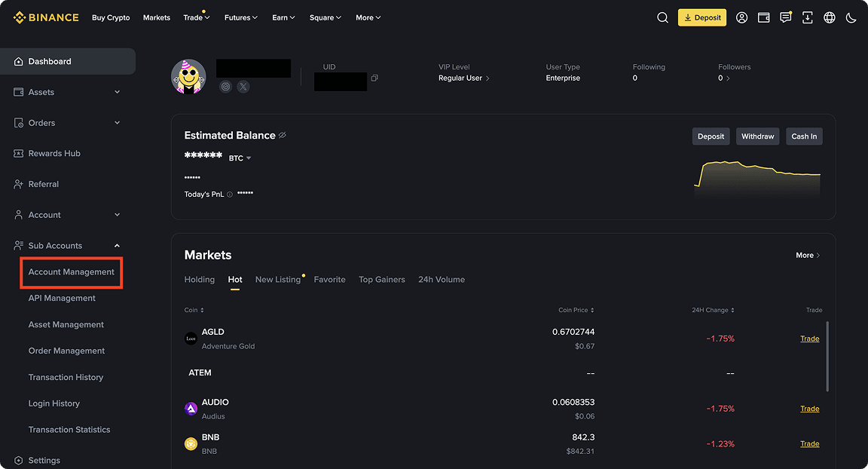Change language using the globe icon
Image resolution: width=868 pixels, height=469 pixels.
pos(829,17)
